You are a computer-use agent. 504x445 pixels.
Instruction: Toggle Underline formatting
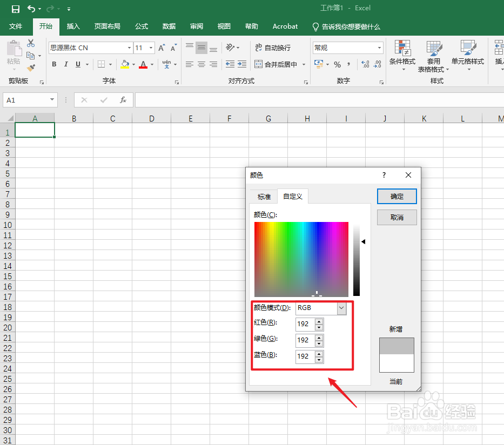click(78, 64)
